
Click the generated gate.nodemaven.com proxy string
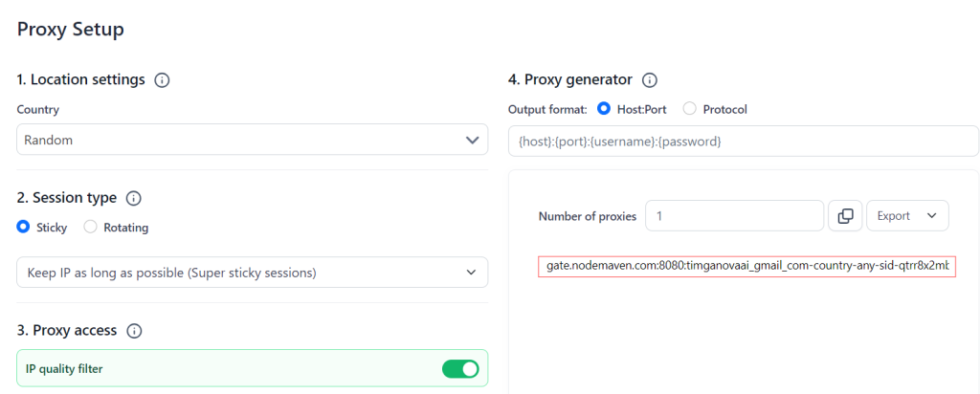[x=746, y=265]
